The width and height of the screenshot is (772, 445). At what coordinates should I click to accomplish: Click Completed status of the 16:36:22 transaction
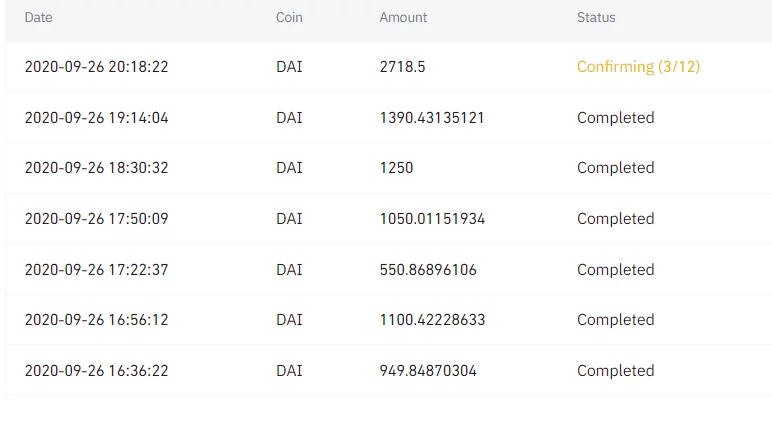(615, 371)
